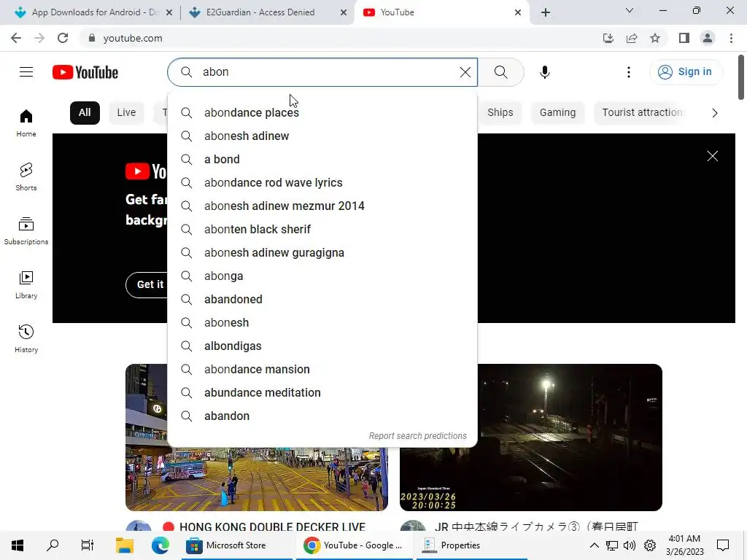Go back using the browser back arrow
The height and width of the screenshot is (560, 747).
point(16,38)
